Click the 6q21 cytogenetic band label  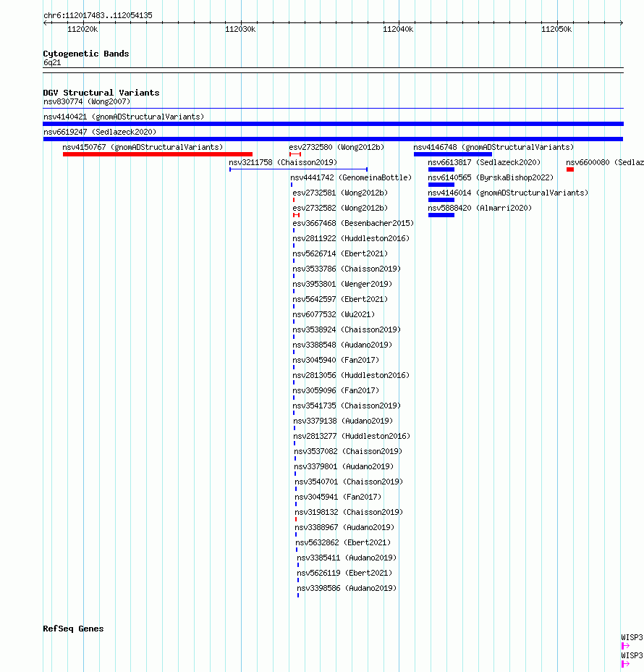pyautogui.click(x=52, y=62)
